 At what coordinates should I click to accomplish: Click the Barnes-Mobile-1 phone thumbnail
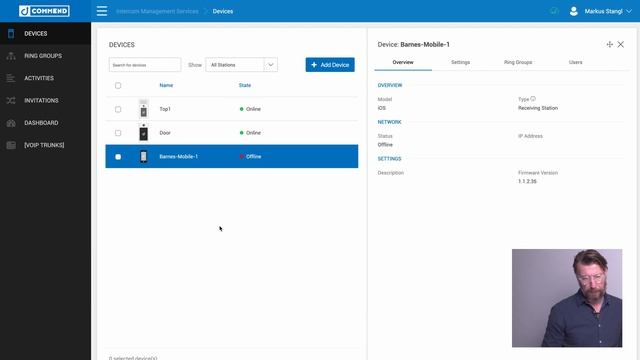(143, 156)
